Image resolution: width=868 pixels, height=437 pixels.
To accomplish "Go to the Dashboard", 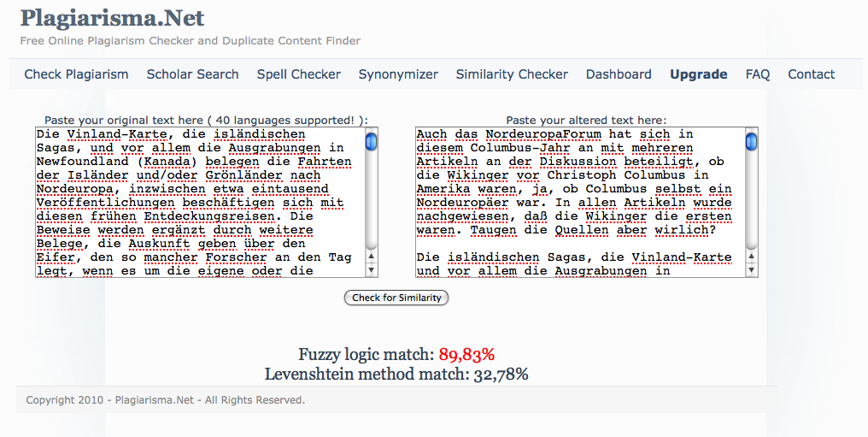I will (x=619, y=74).
